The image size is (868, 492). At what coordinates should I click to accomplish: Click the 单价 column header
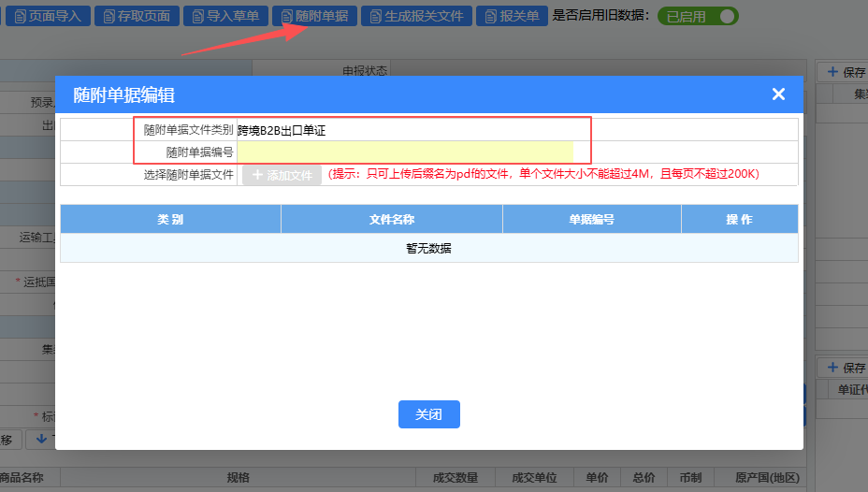coord(597,478)
